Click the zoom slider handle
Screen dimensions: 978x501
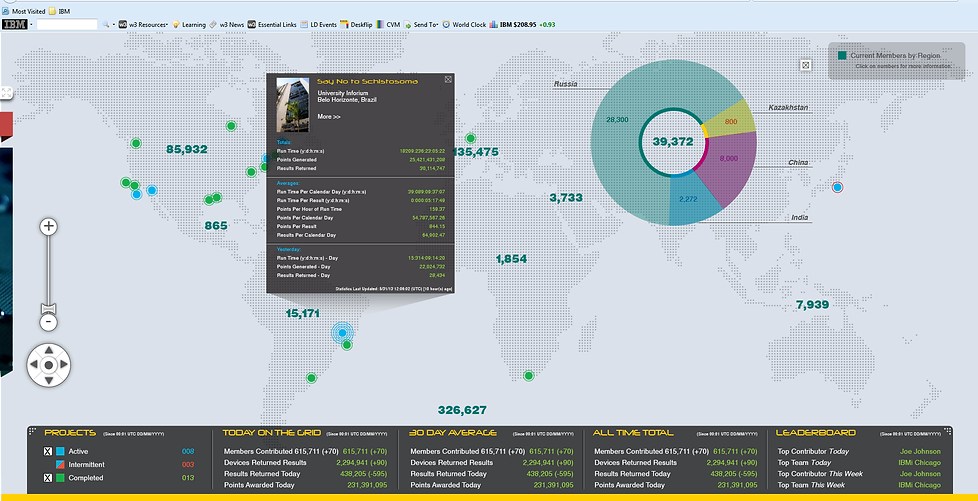(49, 308)
